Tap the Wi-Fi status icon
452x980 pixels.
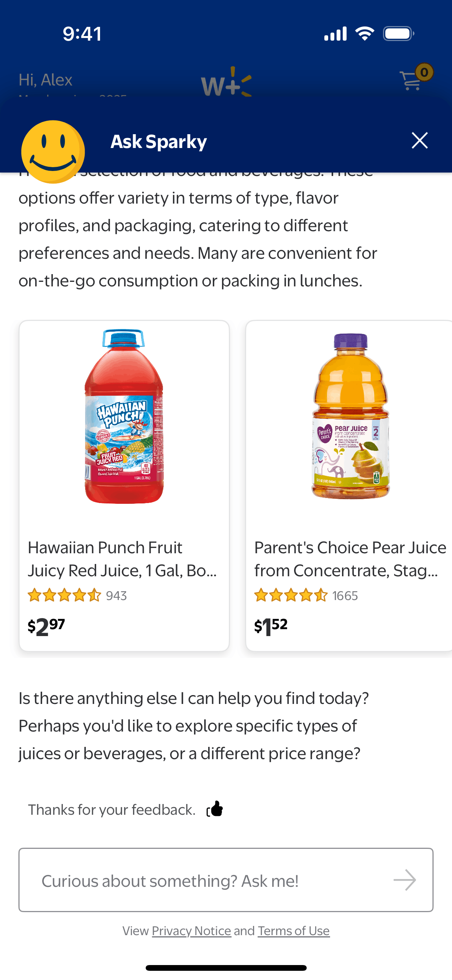(365, 34)
